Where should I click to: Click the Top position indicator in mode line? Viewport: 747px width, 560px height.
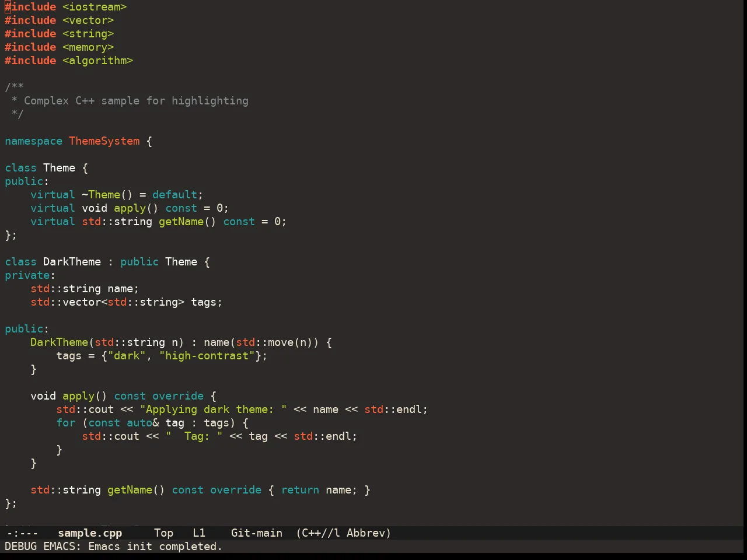164,533
